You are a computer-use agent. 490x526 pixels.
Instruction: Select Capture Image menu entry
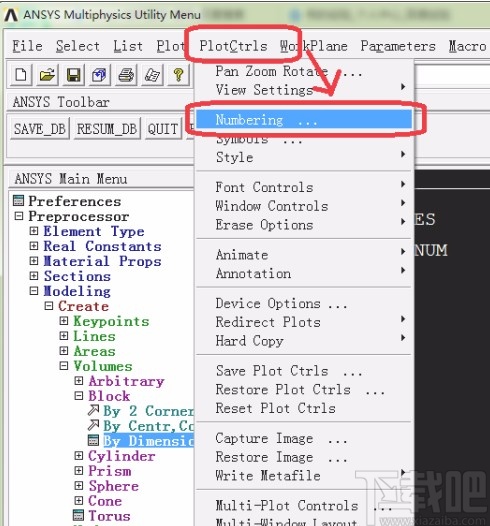(304, 438)
